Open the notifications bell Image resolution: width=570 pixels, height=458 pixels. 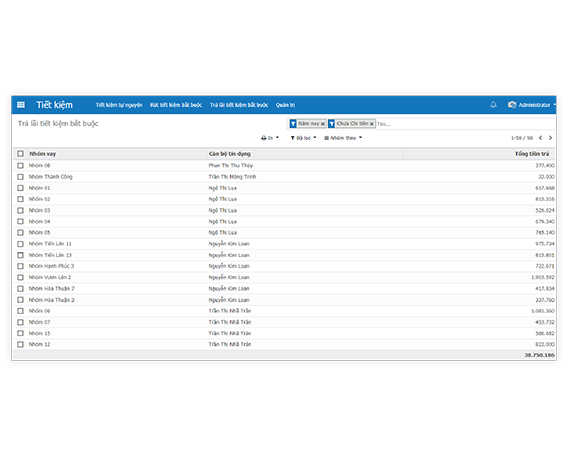pyautogui.click(x=493, y=105)
